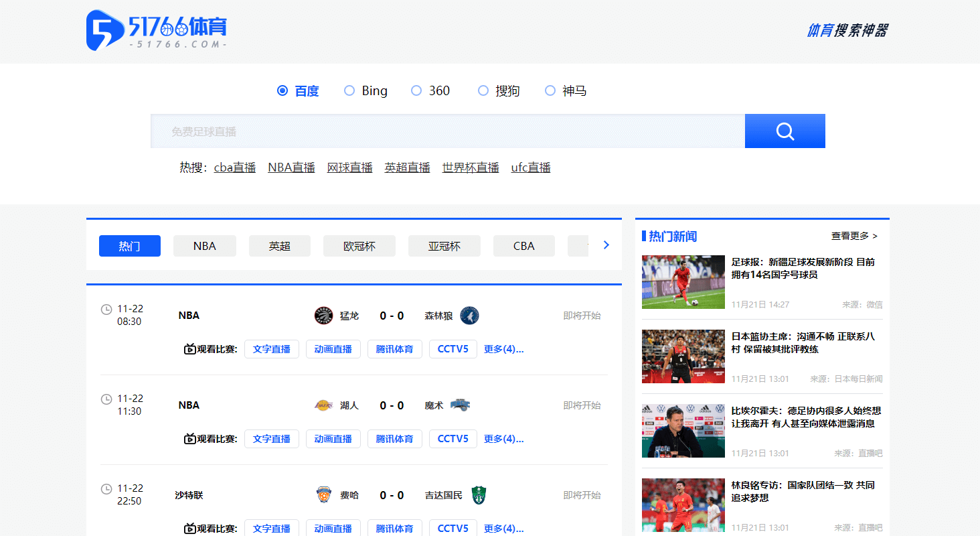Switch to the 英超 league tab

coord(280,246)
